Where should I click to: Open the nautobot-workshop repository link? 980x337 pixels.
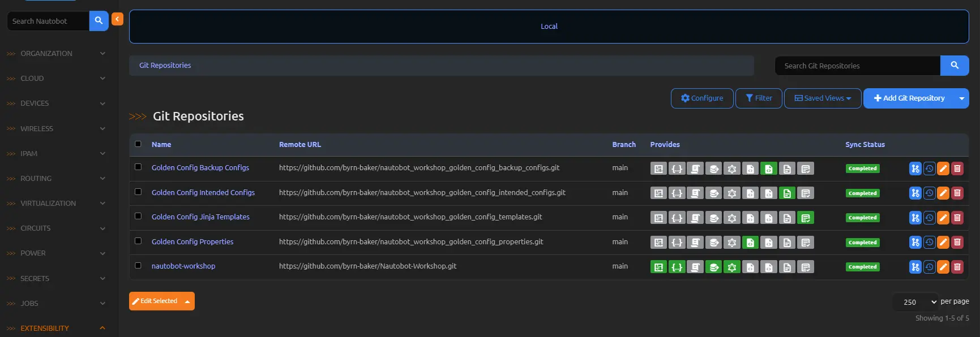pos(183,266)
